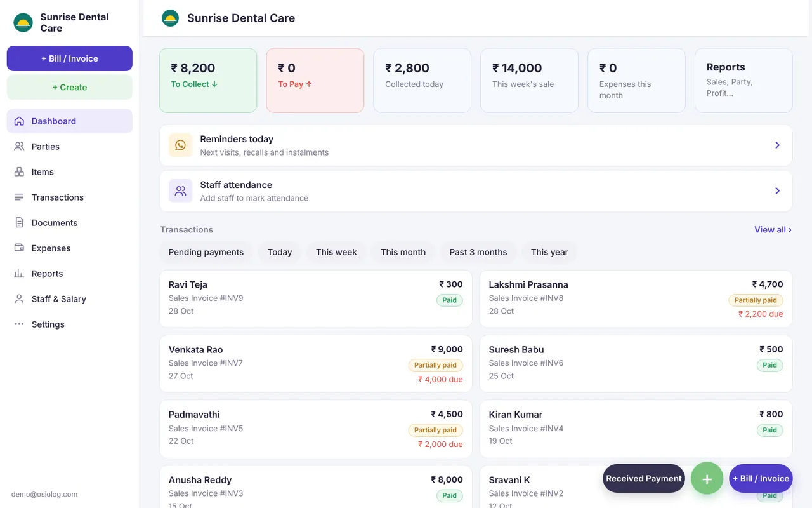Open the Transactions page from sidebar
Screen dimensions: 812x508
pos(70,197)
